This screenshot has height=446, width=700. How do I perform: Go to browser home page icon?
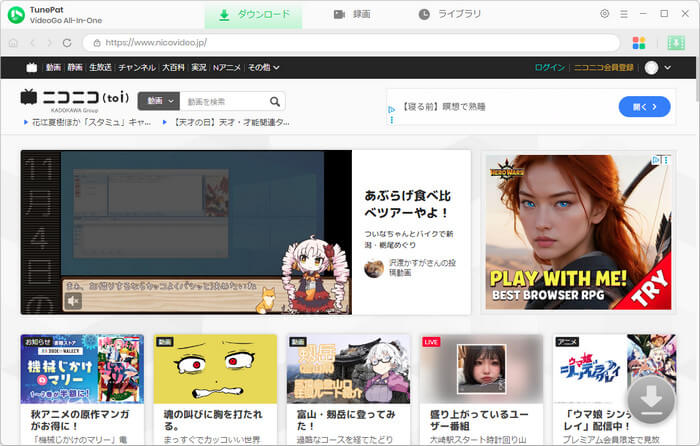click(x=13, y=43)
